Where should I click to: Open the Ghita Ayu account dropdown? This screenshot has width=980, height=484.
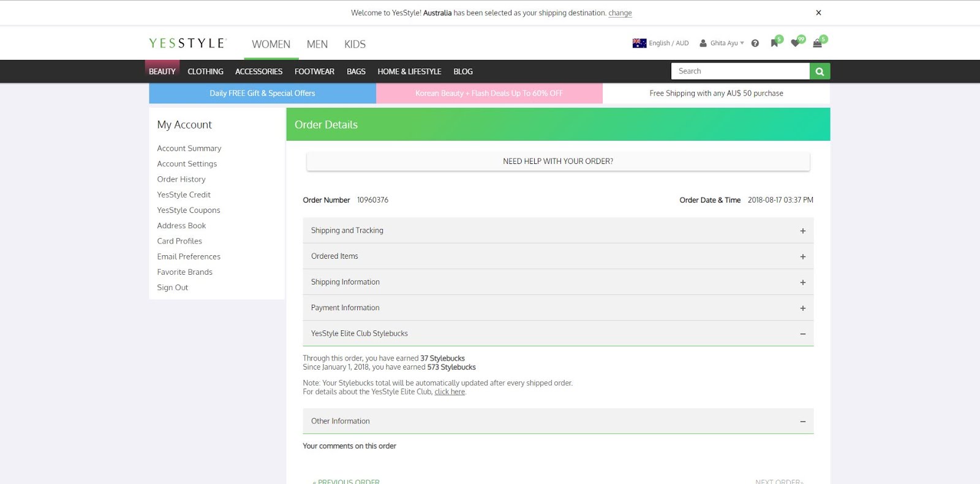coord(727,43)
